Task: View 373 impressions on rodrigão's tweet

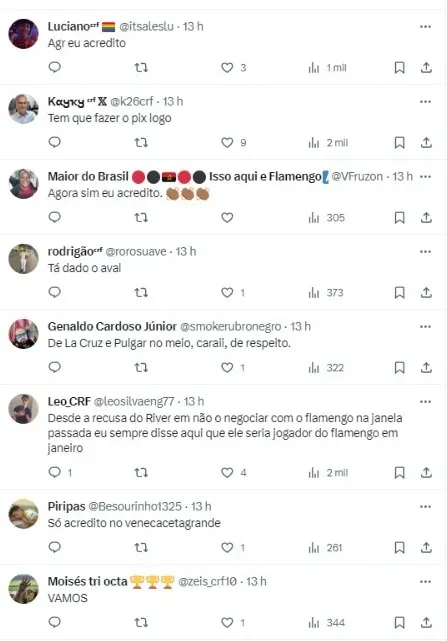Action: coord(326,293)
